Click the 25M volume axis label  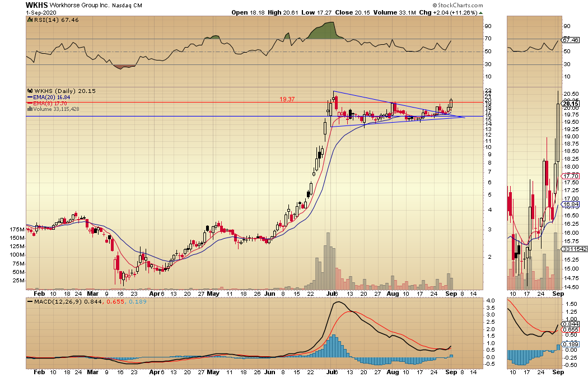18,281
